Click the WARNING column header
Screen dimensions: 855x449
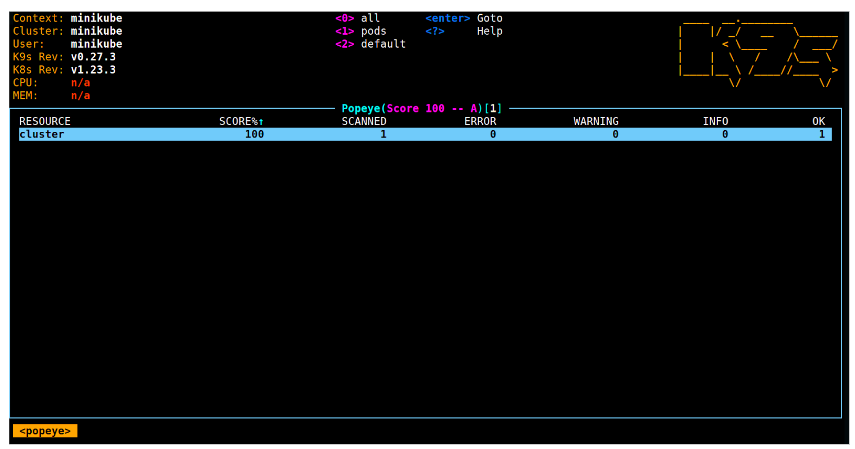click(x=595, y=121)
